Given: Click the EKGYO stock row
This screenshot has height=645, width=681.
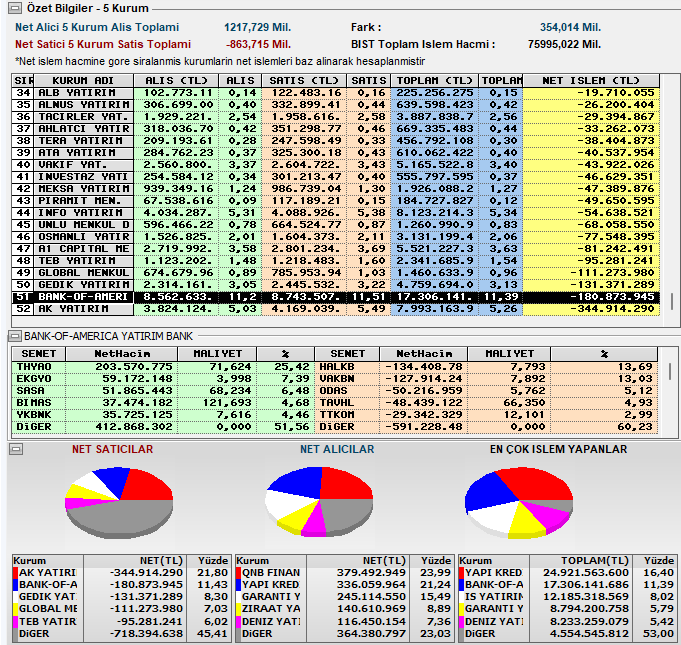Looking at the screenshot, I should 163,379.
